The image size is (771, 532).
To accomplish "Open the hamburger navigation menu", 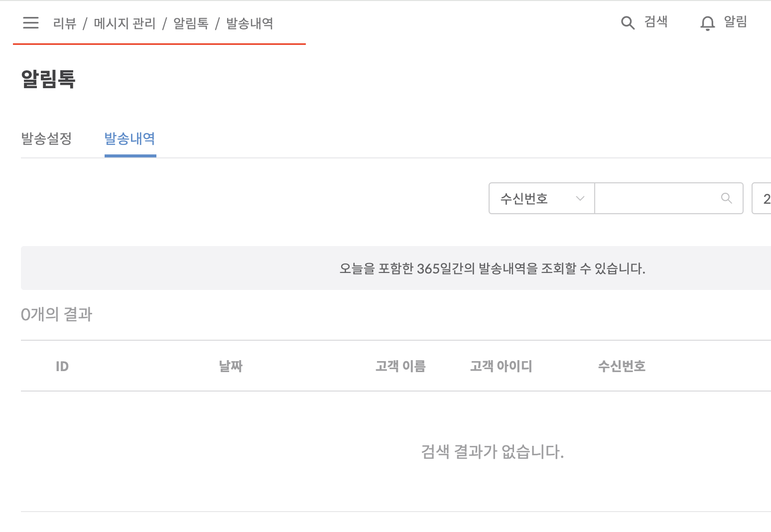I will (30, 23).
